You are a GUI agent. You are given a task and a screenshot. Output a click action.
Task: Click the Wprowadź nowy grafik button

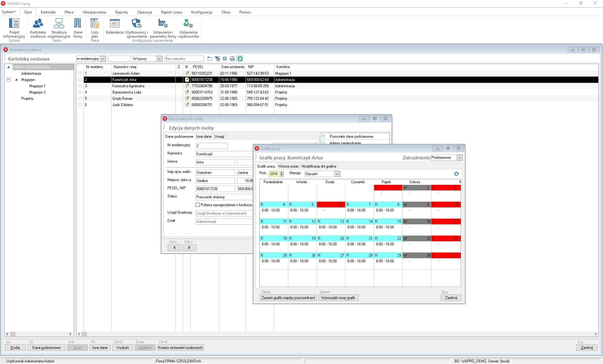point(338,298)
